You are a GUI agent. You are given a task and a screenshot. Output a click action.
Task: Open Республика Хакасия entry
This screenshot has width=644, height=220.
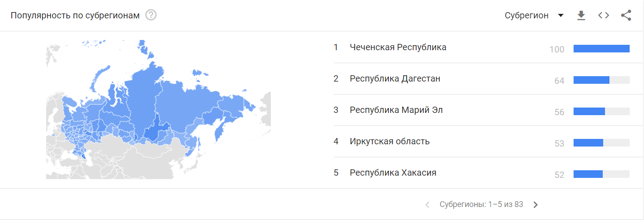pos(393,173)
